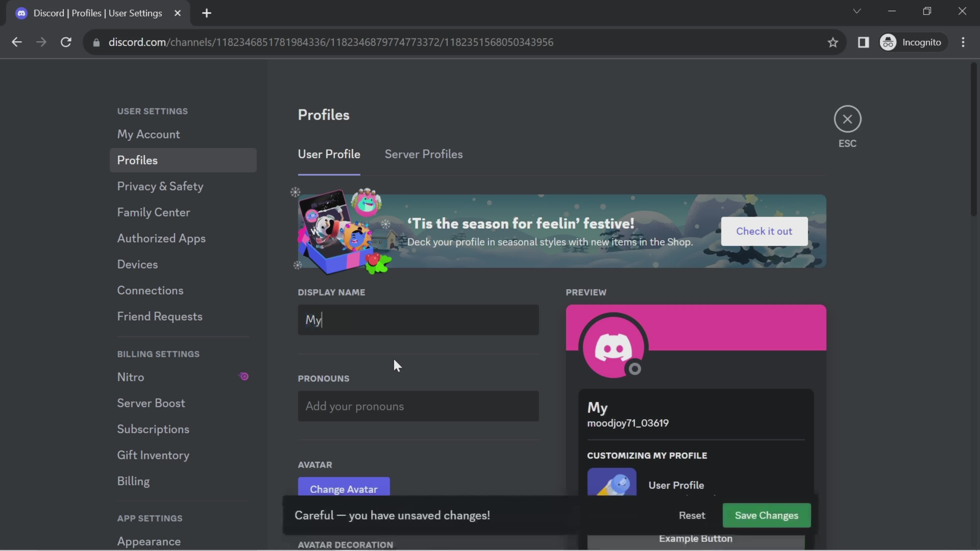Focus the Add your pronouns field
The height and width of the screenshot is (551, 980).
(418, 406)
